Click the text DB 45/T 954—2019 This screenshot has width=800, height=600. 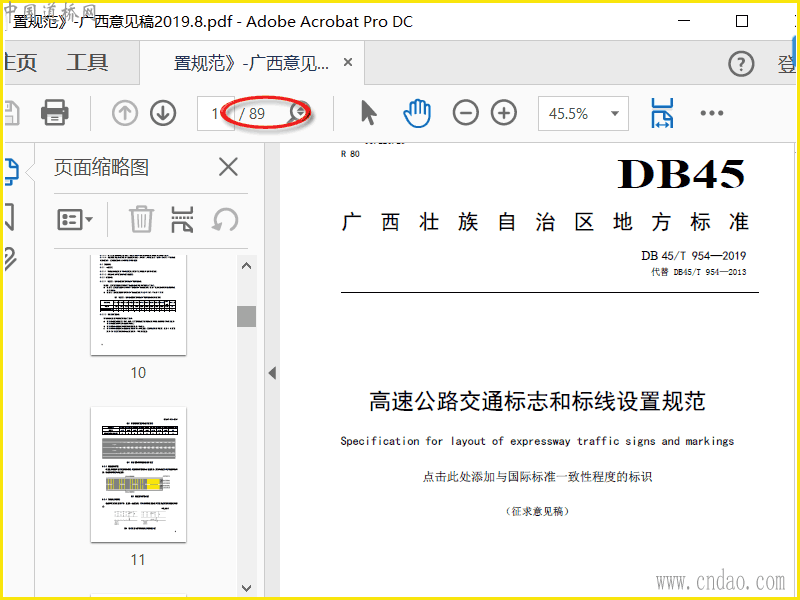pos(693,256)
